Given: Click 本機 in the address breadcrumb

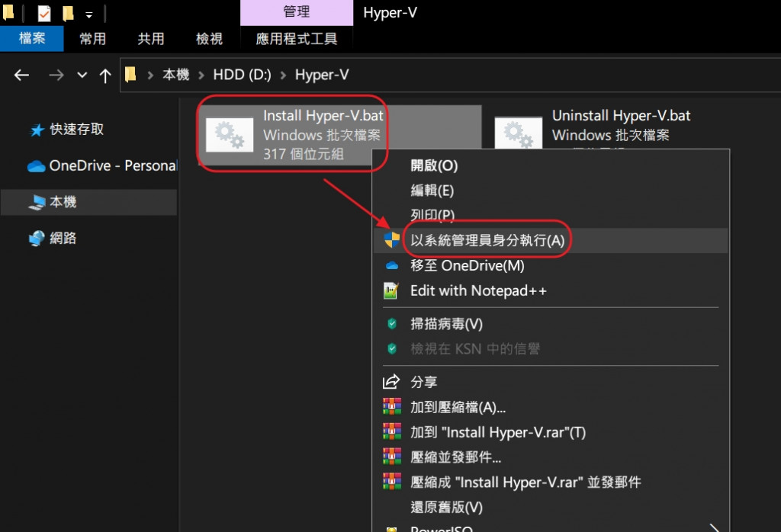Looking at the screenshot, I should pyautogui.click(x=176, y=75).
